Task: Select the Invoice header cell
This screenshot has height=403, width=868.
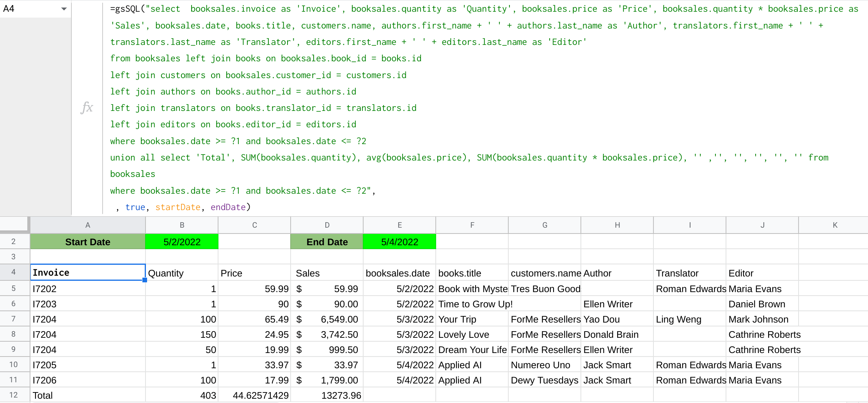Action: click(88, 273)
